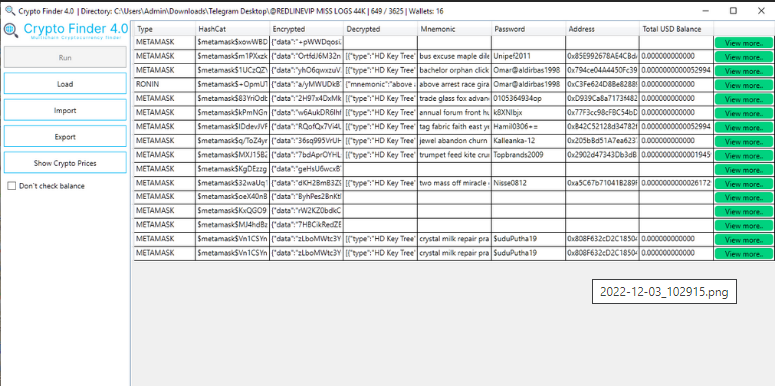
Task: Click the greyed-out Run button
Action: coord(65,57)
